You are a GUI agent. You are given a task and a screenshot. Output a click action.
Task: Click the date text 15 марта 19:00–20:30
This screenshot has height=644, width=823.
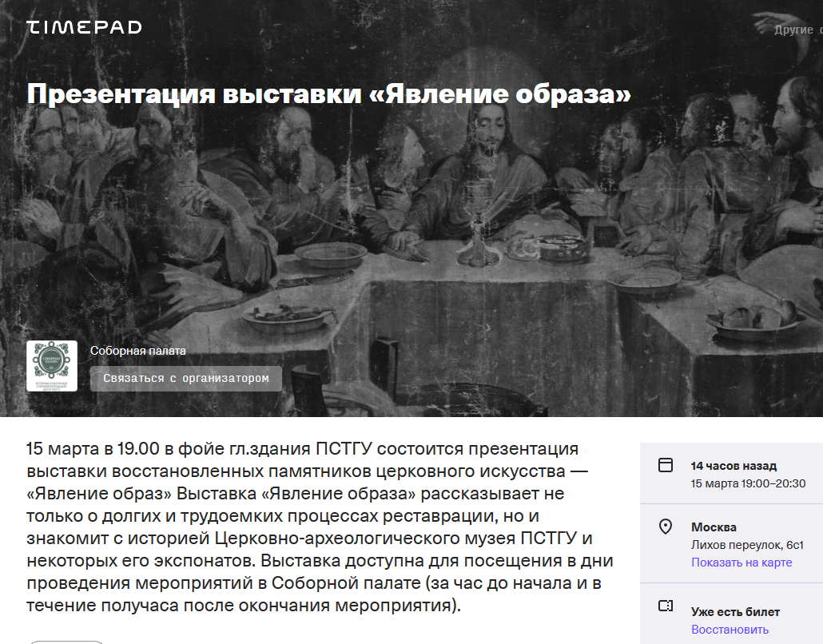748,483
